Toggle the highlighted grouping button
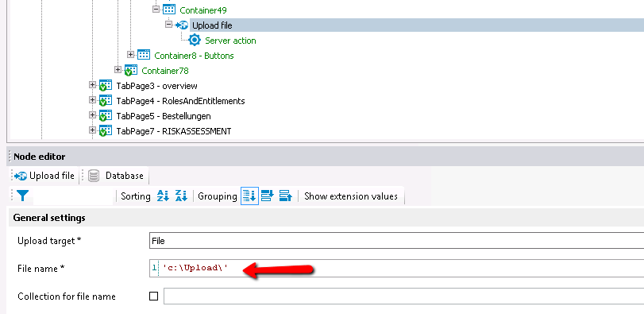644x314 pixels. (249, 196)
